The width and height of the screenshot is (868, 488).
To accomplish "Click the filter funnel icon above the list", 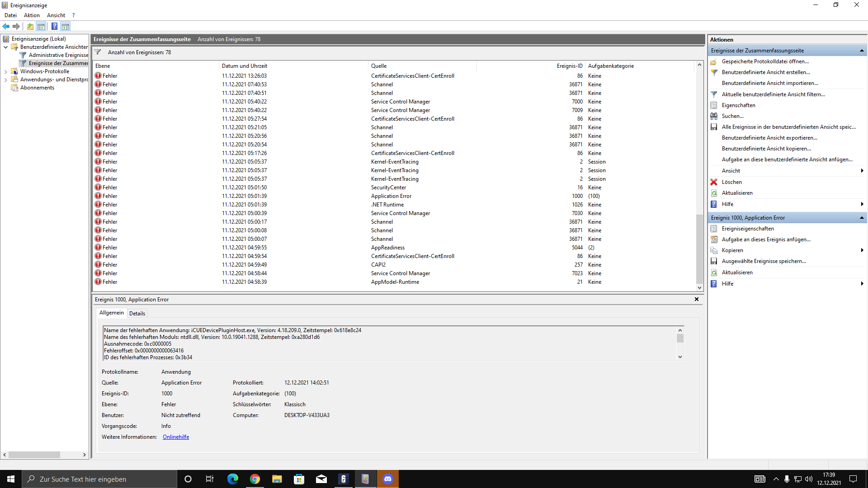I will click(98, 52).
